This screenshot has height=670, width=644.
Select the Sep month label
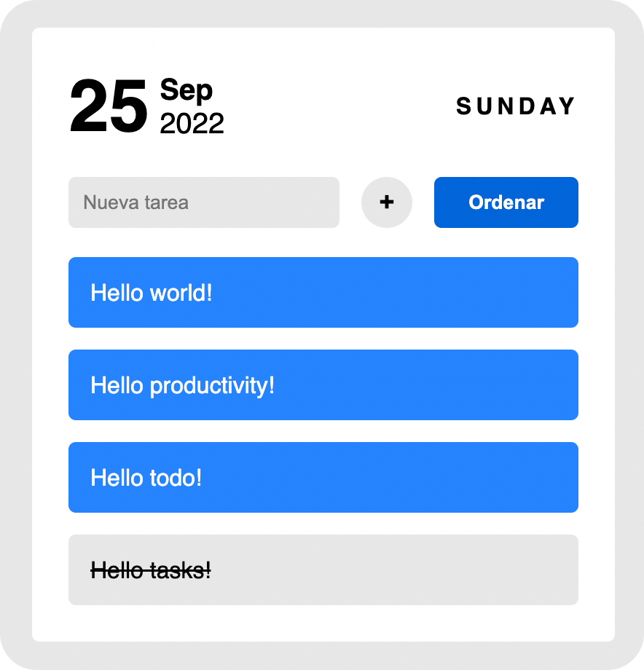pyautogui.click(x=186, y=90)
